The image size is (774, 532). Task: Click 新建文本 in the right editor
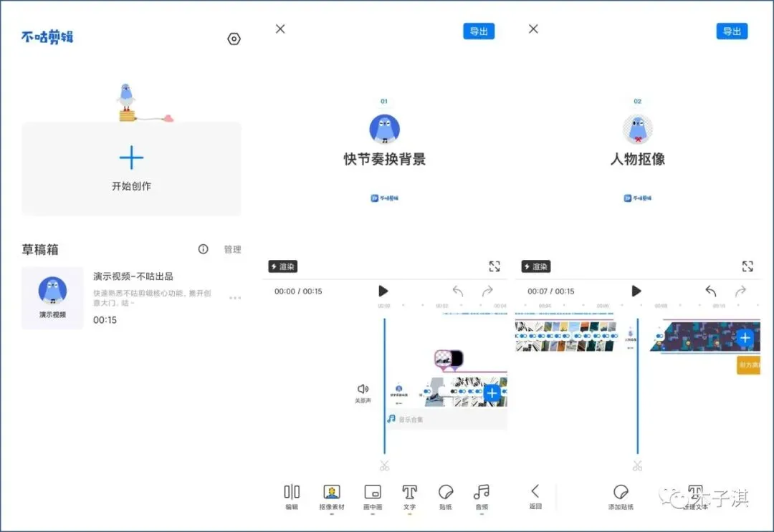pyautogui.click(x=695, y=497)
